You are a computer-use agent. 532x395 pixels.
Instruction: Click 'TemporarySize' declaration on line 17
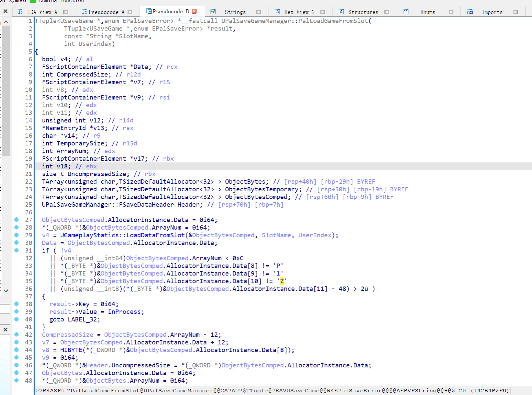(80, 143)
